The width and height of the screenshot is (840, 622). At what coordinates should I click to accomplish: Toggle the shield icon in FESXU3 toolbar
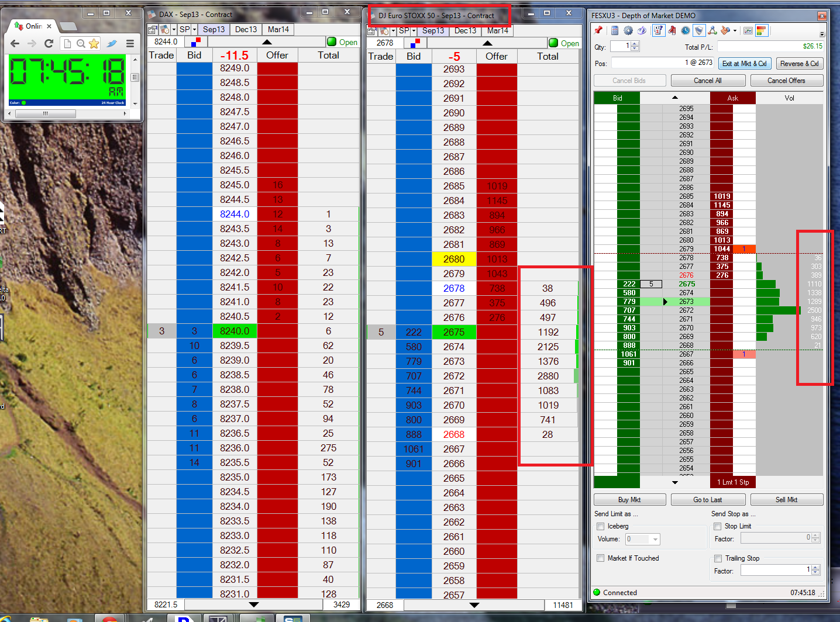[699, 30]
